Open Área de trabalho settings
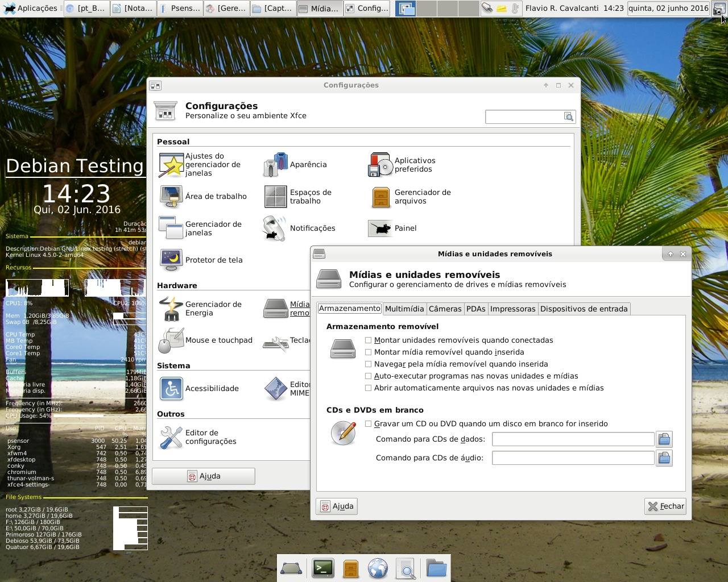 coord(171,197)
